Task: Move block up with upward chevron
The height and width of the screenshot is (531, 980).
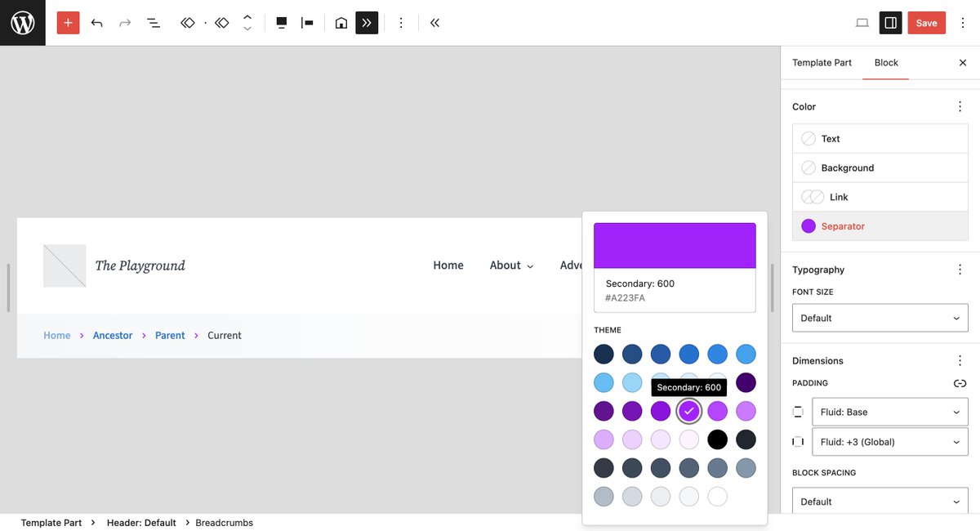Action: click(247, 16)
